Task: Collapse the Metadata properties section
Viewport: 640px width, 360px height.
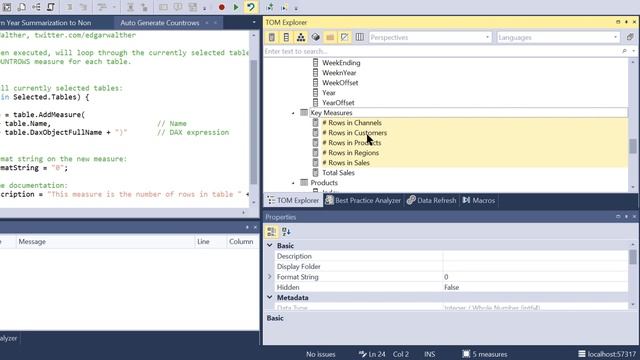Action: 270,297
